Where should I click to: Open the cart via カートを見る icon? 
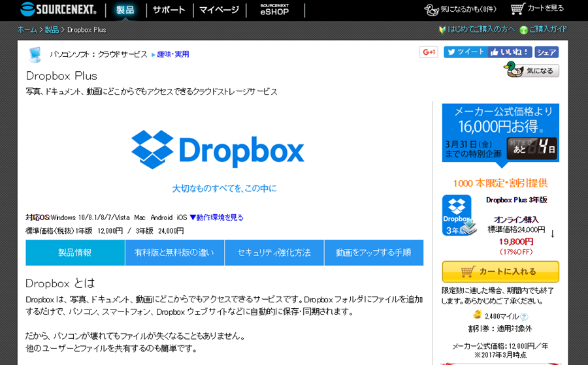coord(536,8)
